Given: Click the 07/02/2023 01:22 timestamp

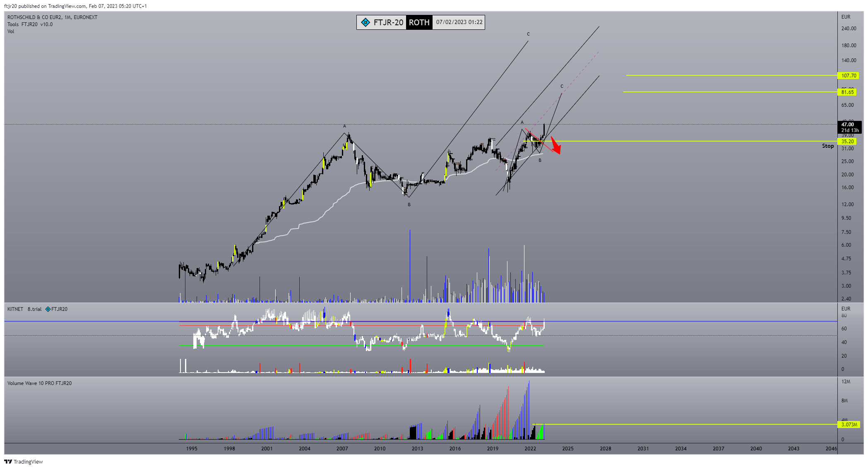Looking at the screenshot, I should click(459, 22).
